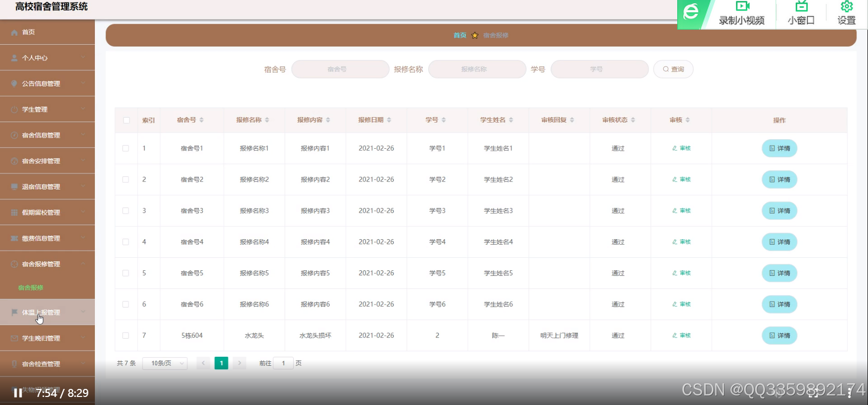This screenshot has width=868, height=405.
Task: Check the row with 宿舍号6
Action: click(126, 304)
